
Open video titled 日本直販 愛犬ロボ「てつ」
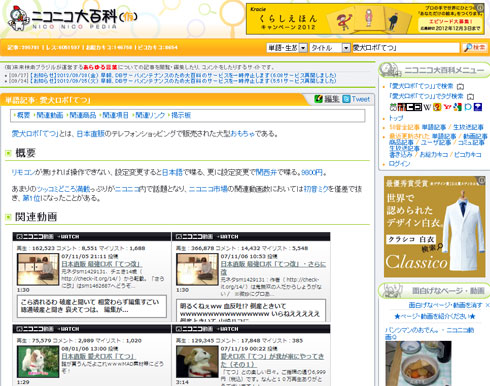pos(98,356)
